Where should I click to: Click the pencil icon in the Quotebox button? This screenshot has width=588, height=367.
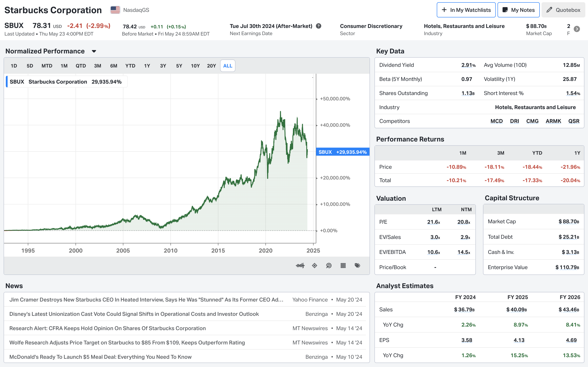549,10
